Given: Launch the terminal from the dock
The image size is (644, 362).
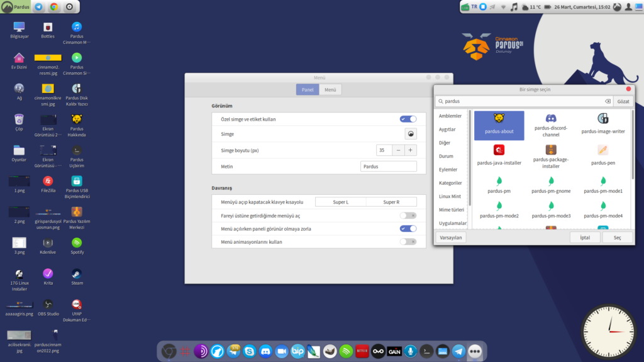Looking at the screenshot, I should click(426, 351).
